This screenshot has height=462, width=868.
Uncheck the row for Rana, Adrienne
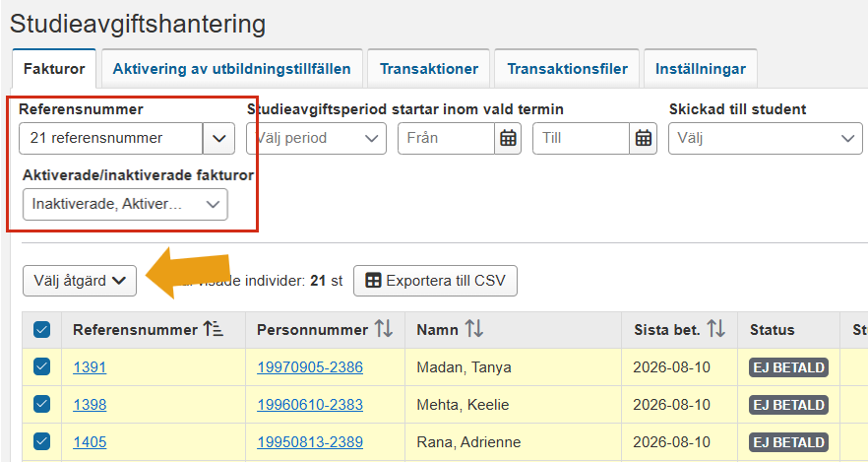[x=42, y=441]
